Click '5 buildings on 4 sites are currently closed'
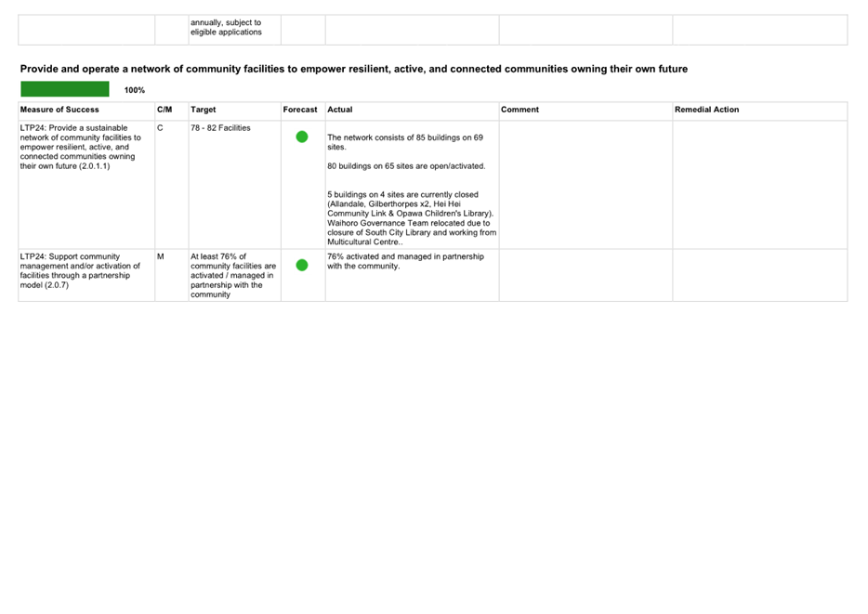This screenshot has height=614, width=868. point(402,195)
